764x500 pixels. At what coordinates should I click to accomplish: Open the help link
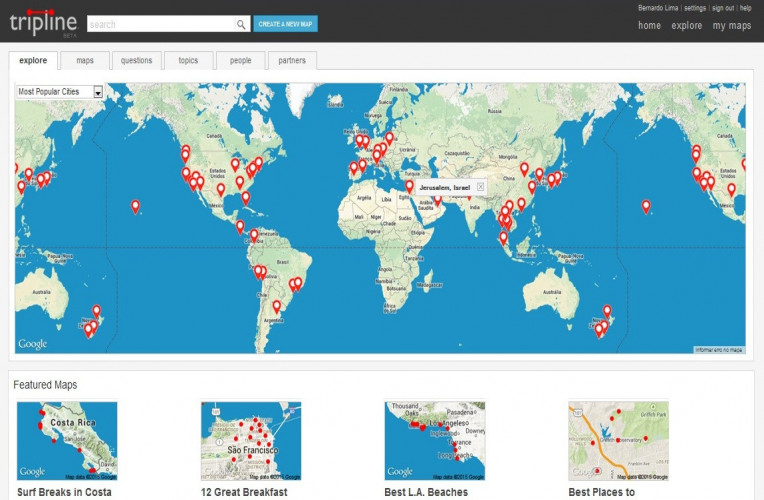click(745, 8)
